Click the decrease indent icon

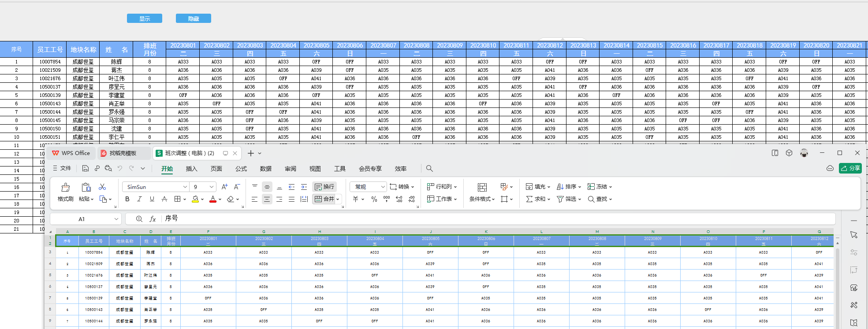tap(291, 187)
